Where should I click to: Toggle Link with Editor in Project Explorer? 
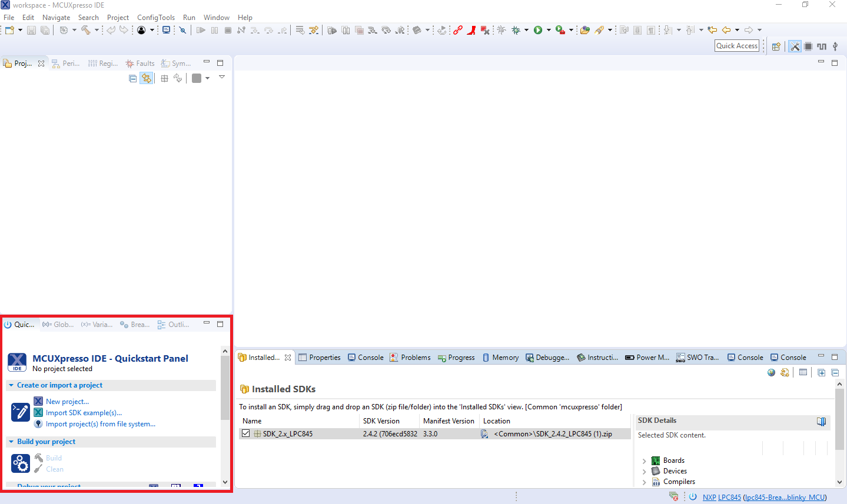click(x=146, y=78)
